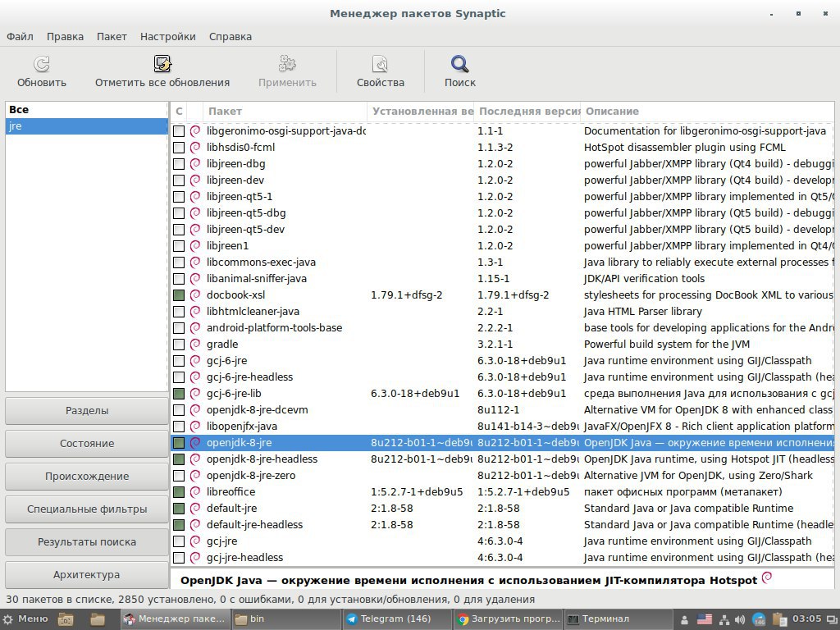Click Debian swirl icon beside libreoffice
The height and width of the screenshot is (630, 840).
coord(195,492)
